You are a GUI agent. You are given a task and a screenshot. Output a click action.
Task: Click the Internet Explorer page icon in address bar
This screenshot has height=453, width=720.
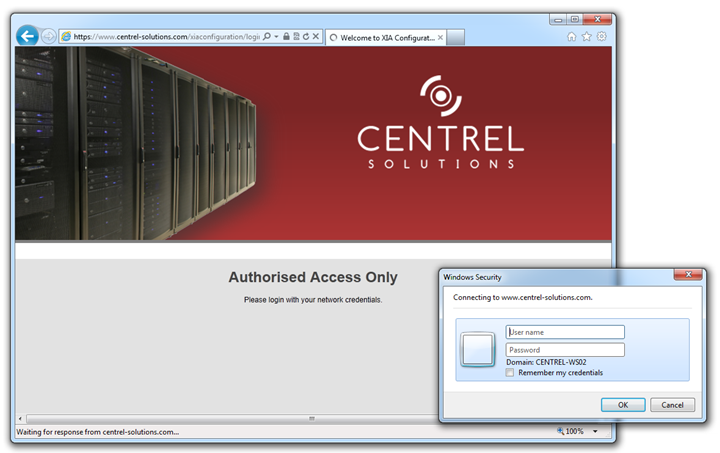(x=67, y=36)
